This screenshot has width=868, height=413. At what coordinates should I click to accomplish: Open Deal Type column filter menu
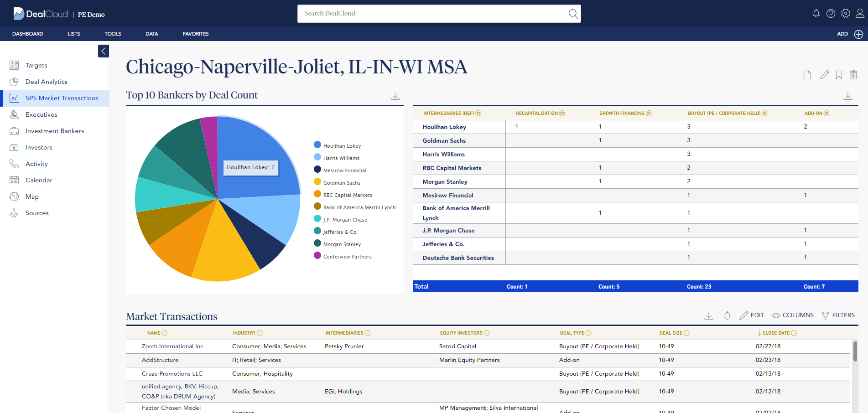click(588, 333)
